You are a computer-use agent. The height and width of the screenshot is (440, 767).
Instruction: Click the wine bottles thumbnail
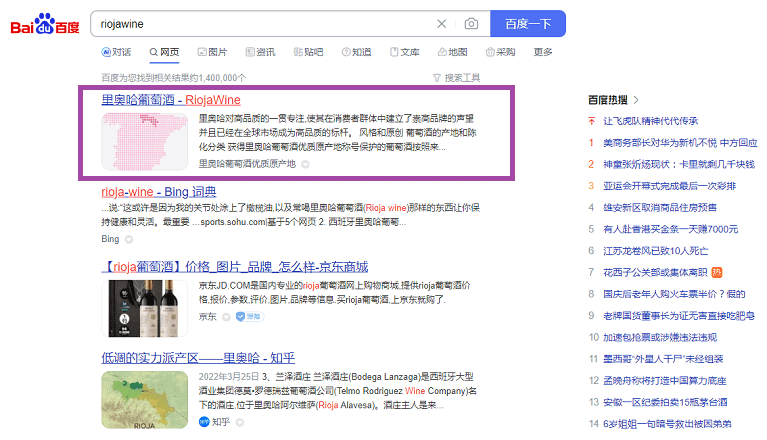coord(144,308)
